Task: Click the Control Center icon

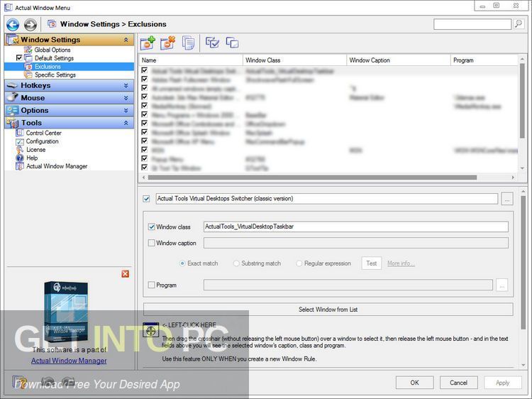Action: pos(20,133)
